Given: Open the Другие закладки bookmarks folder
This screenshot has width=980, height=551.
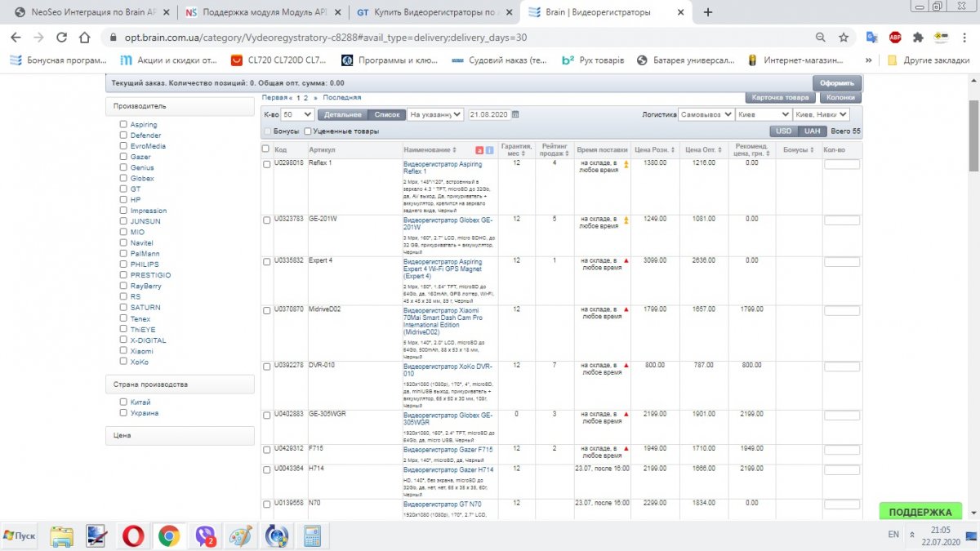Looking at the screenshot, I should pyautogui.click(x=929, y=60).
